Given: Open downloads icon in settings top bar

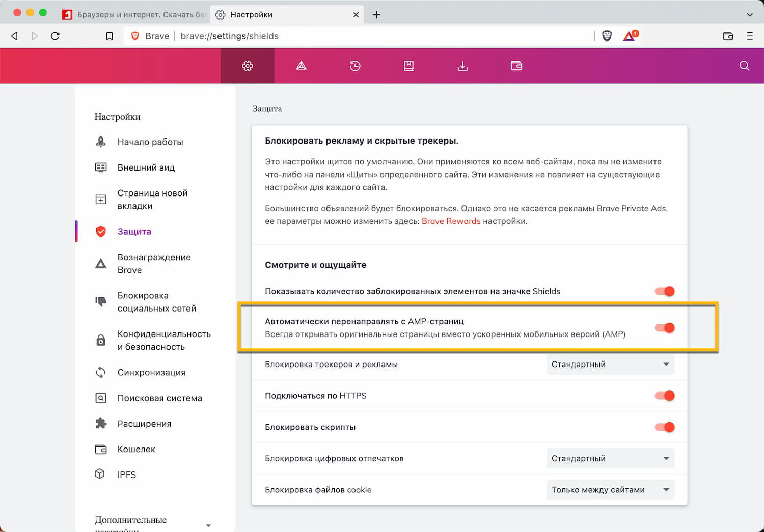Looking at the screenshot, I should 462,66.
